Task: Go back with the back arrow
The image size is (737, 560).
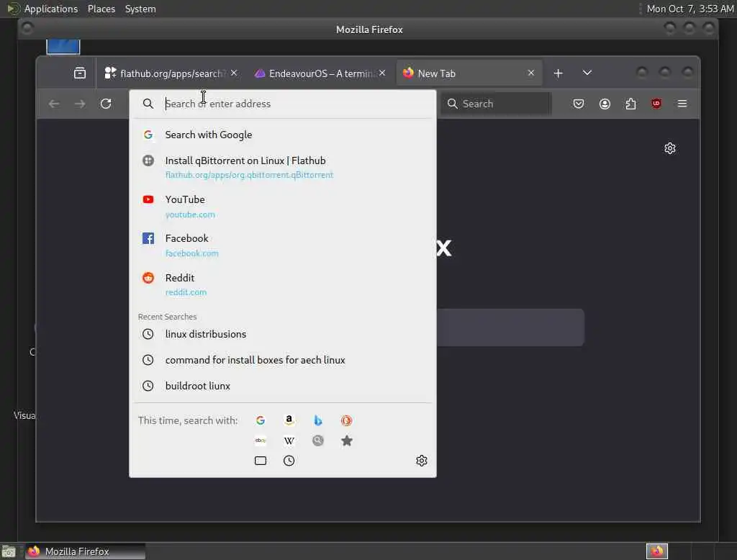Action: 54,104
